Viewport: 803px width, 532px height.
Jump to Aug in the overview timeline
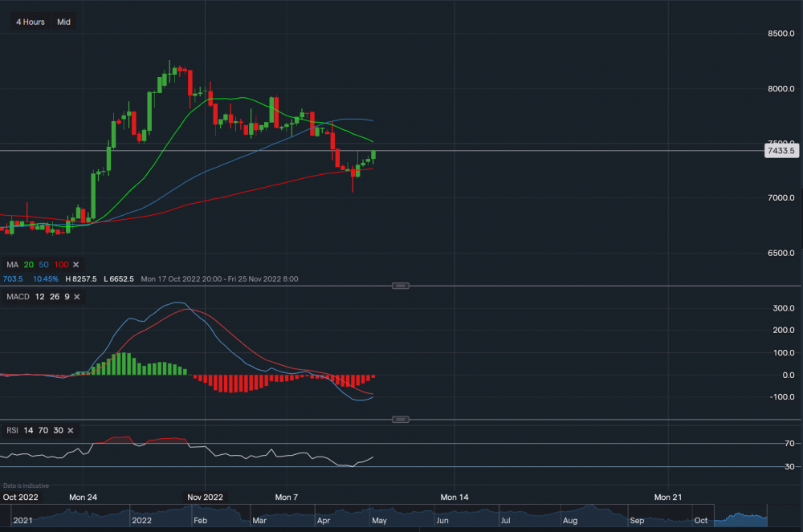click(569, 521)
